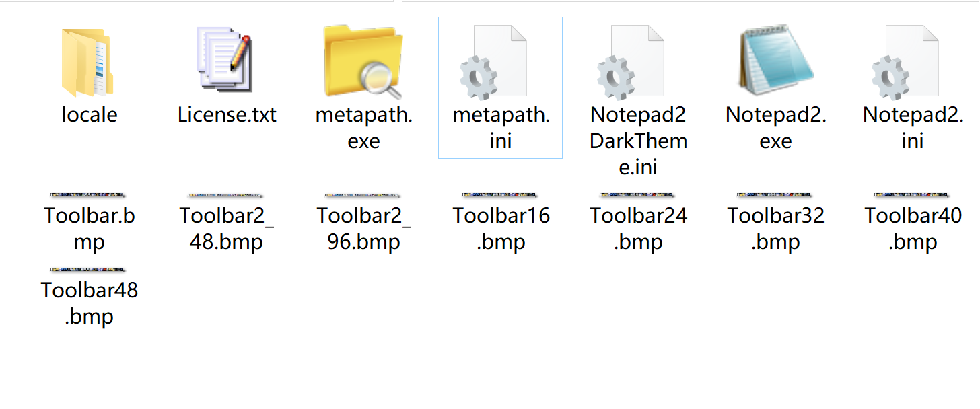Click the metapath.exe magnifier folder icon
Image resolution: width=980 pixels, height=409 pixels.
pos(363,62)
